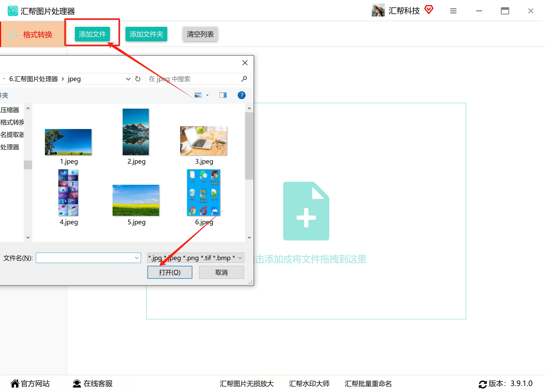
Task: Select the 格式转换 tab in the sidebar
Action: click(33, 34)
